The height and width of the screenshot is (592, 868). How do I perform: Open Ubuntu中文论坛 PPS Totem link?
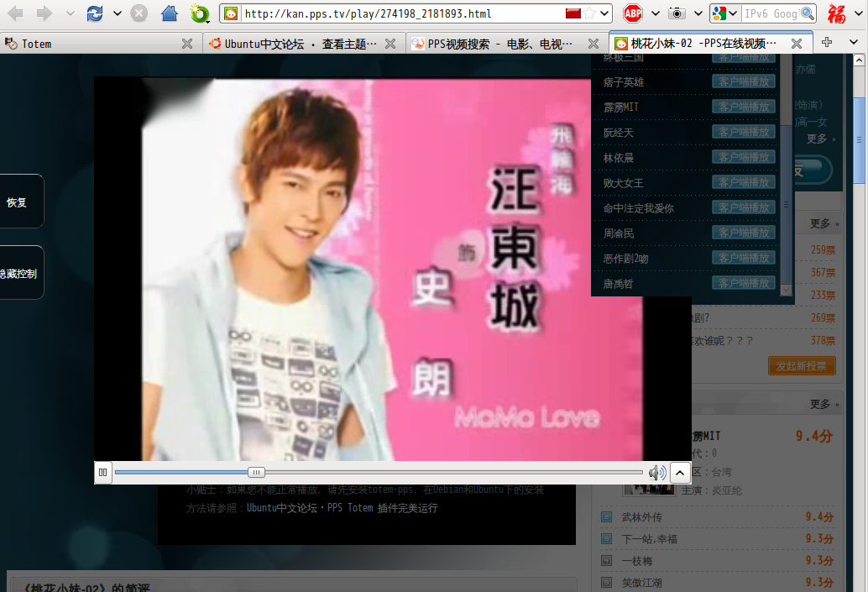pos(342,508)
